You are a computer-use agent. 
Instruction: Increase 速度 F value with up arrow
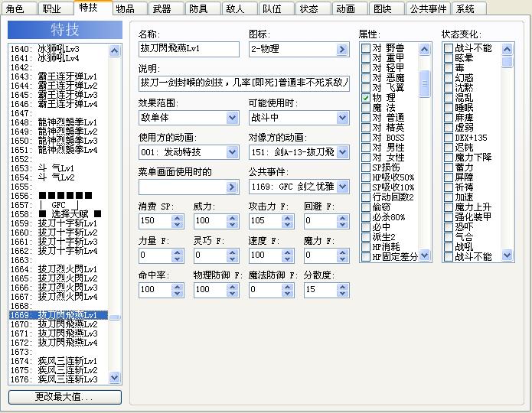coord(287,252)
